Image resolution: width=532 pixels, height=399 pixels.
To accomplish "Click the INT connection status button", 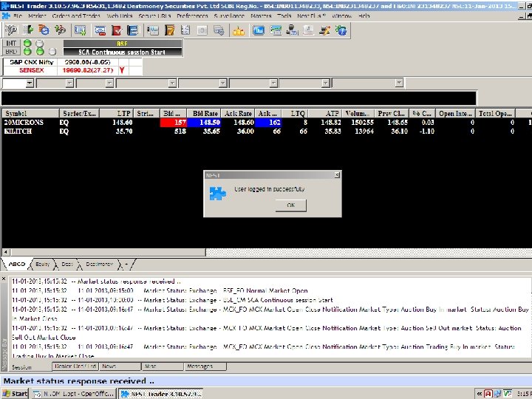I will pos(11,43).
